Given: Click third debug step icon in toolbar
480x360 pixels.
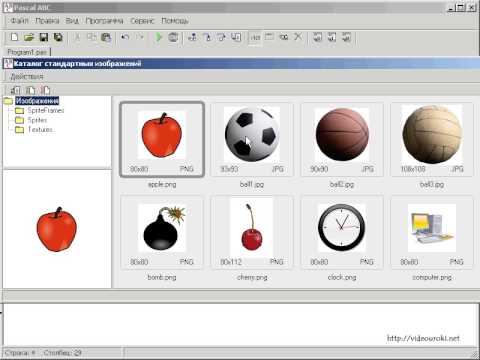Looking at the screenshot, I should coord(222,37).
